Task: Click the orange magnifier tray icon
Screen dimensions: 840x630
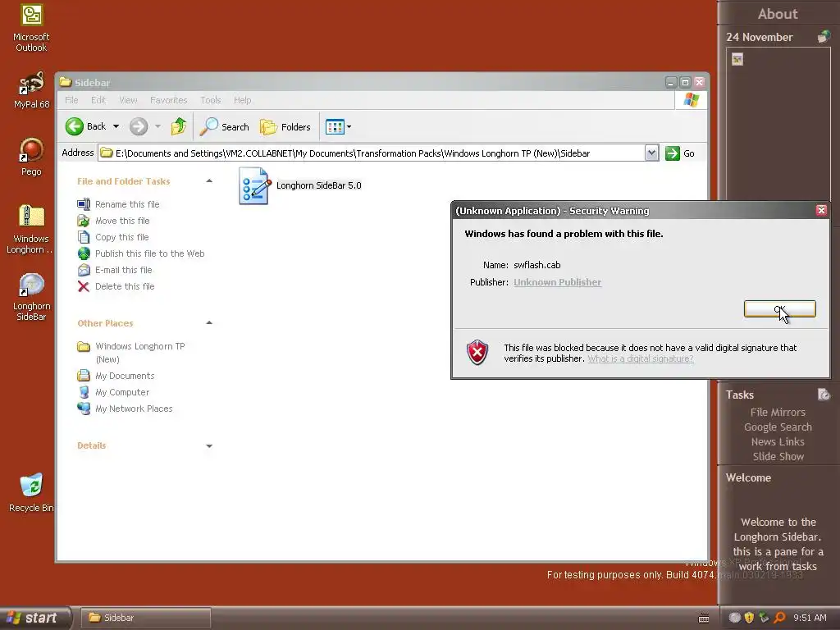Action: [779, 618]
